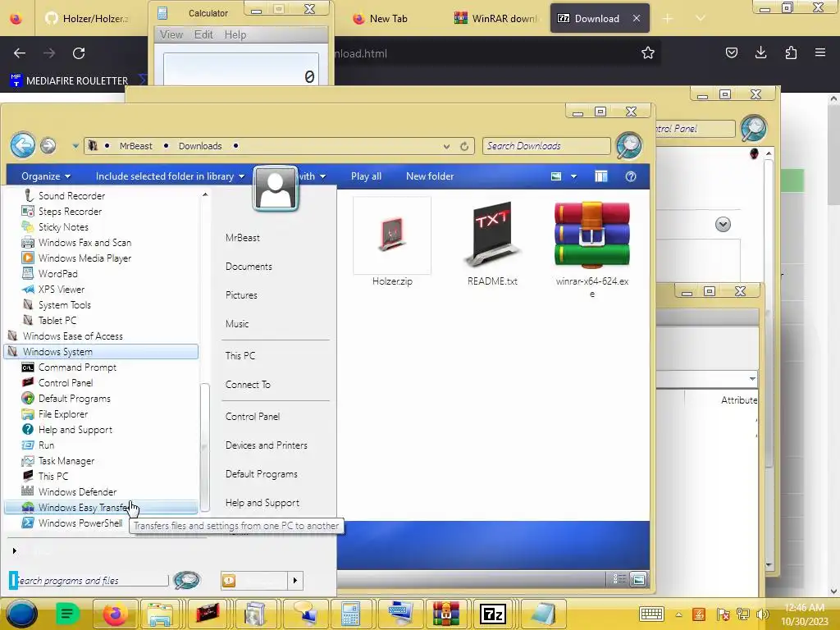Click Play all in Explorer toolbar
The image size is (840, 630).
[367, 176]
